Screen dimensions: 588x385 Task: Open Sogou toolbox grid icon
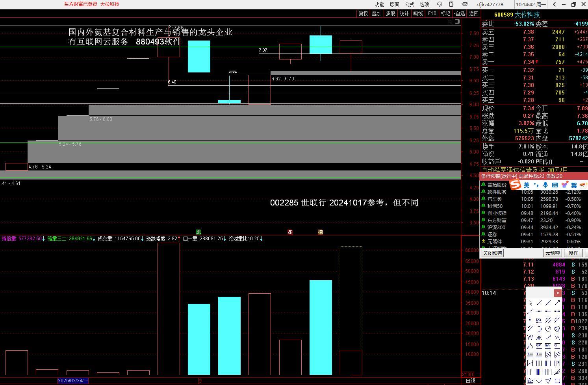click(x=574, y=185)
